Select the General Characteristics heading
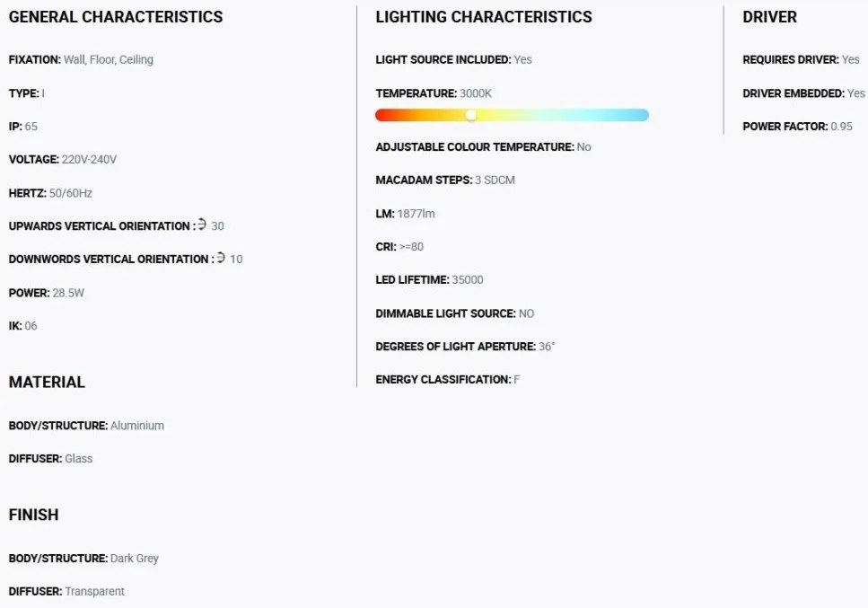 tap(116, 16)
